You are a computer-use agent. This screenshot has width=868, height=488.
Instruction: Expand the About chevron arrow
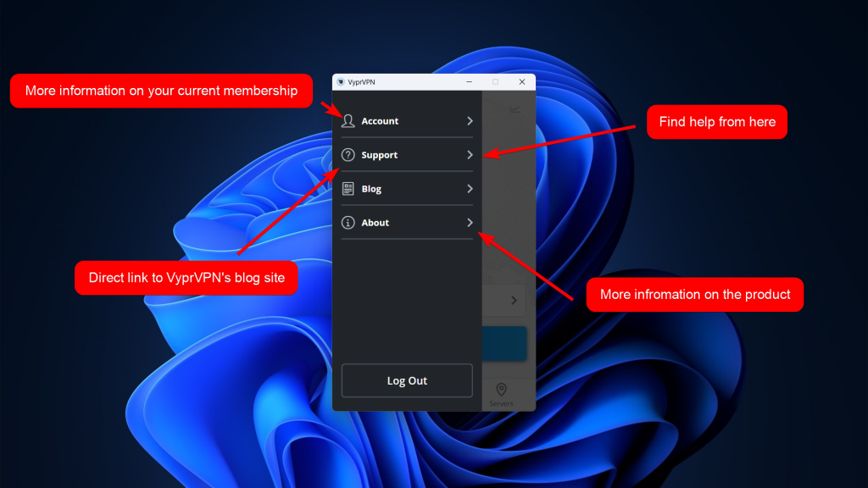point(470,223)
